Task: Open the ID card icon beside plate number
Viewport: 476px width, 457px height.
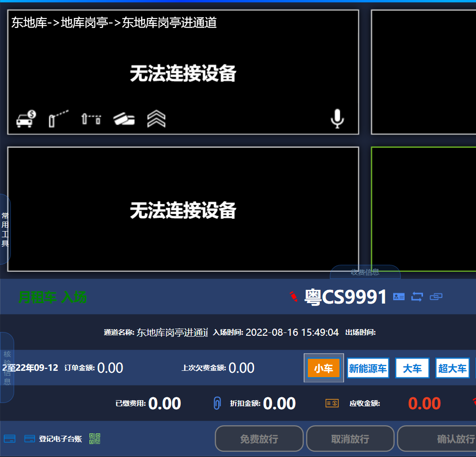Action: coord(398,296)
